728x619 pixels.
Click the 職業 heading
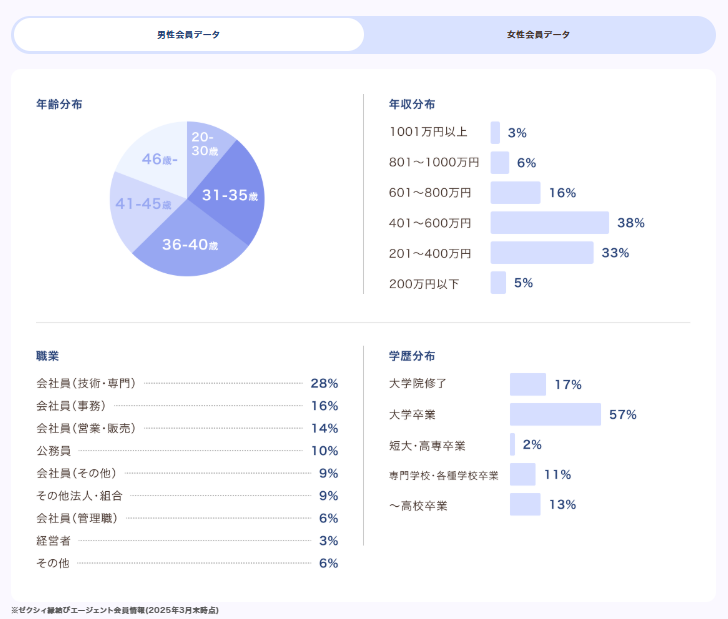click(x=48, y=356)
